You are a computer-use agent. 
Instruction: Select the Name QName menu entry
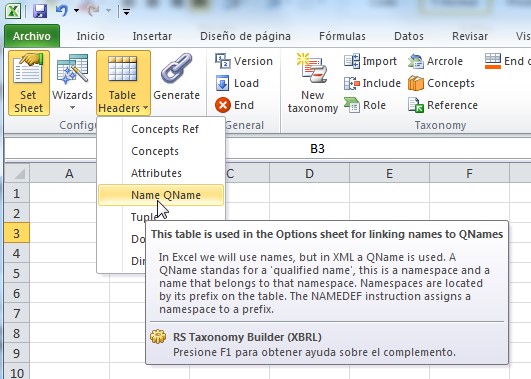(161, 195)
